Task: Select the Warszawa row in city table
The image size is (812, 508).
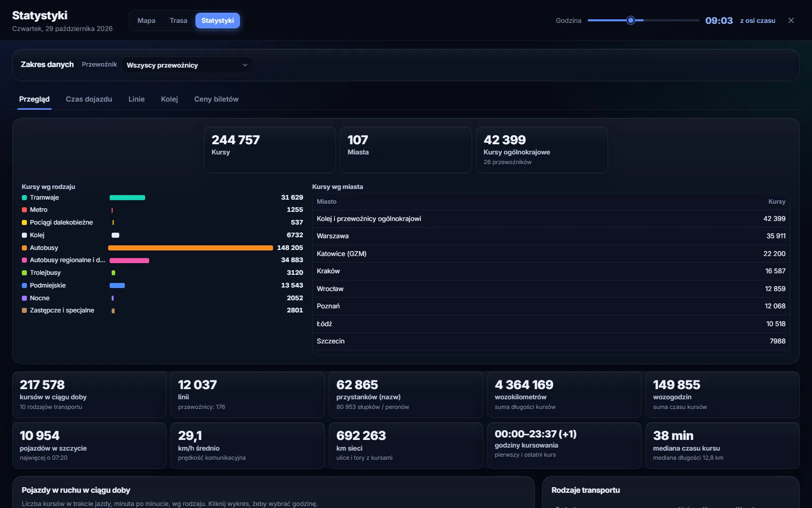Action: (x=551, y=236)
